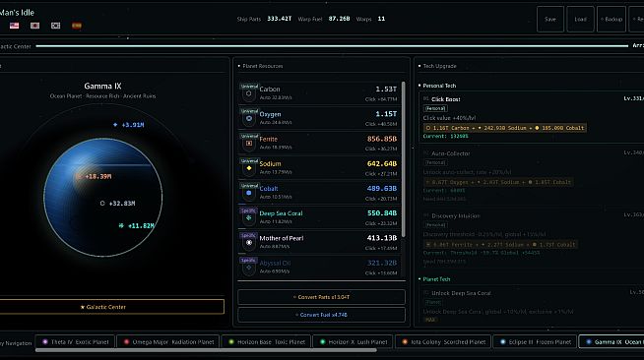
Task: Click the Warps count 11
Action: click(381, 19)
